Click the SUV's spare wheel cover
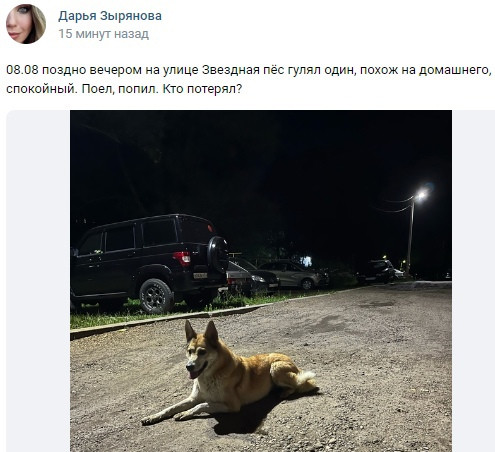Screen dimensions: 495x452 pyautogui.click(x=218, y=255)
